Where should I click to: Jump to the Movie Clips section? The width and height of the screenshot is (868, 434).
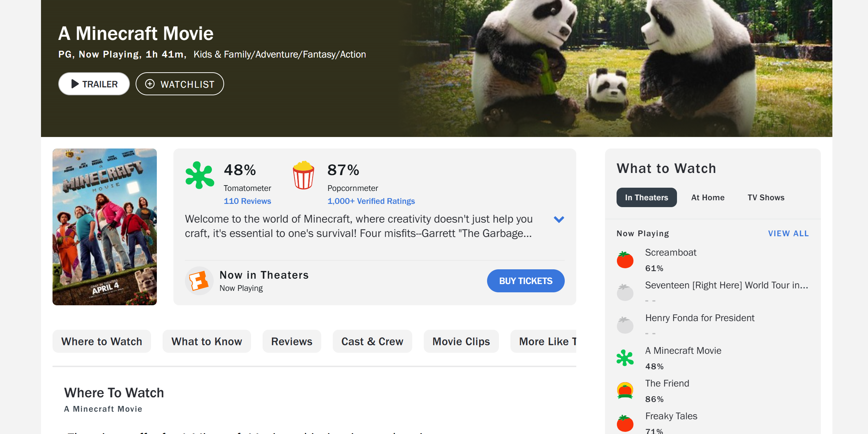coord(461,341)
